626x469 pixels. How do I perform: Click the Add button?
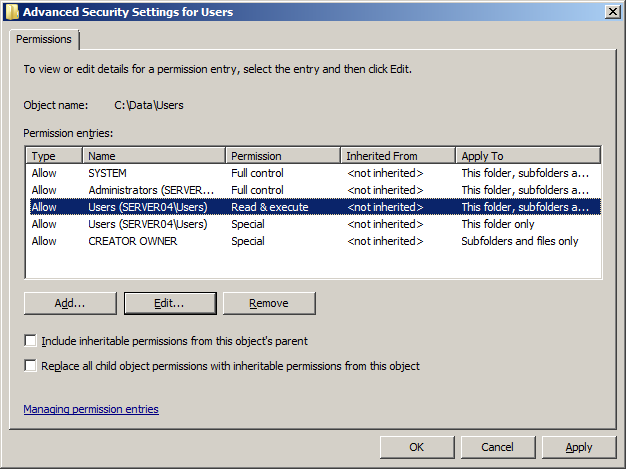70,303
